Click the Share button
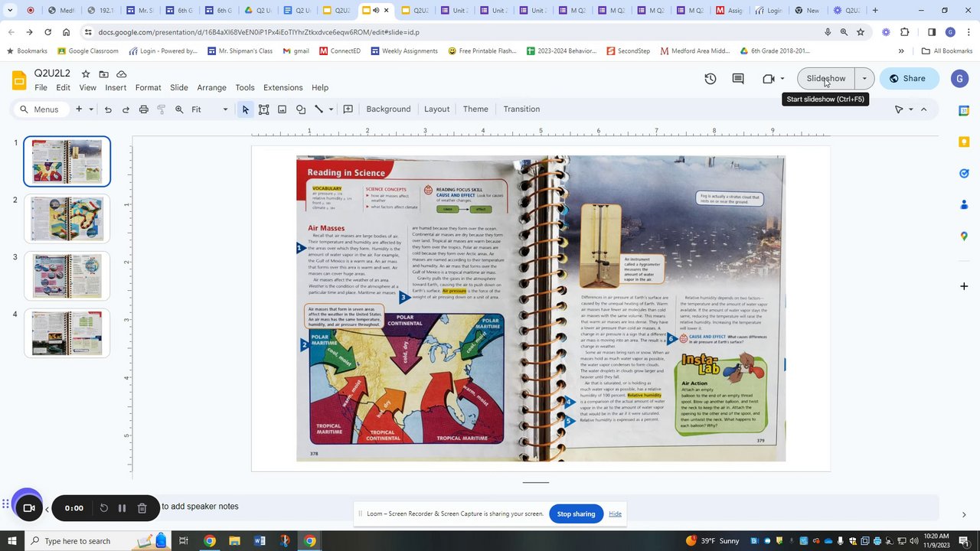980x551 pixels. [909, 78]
